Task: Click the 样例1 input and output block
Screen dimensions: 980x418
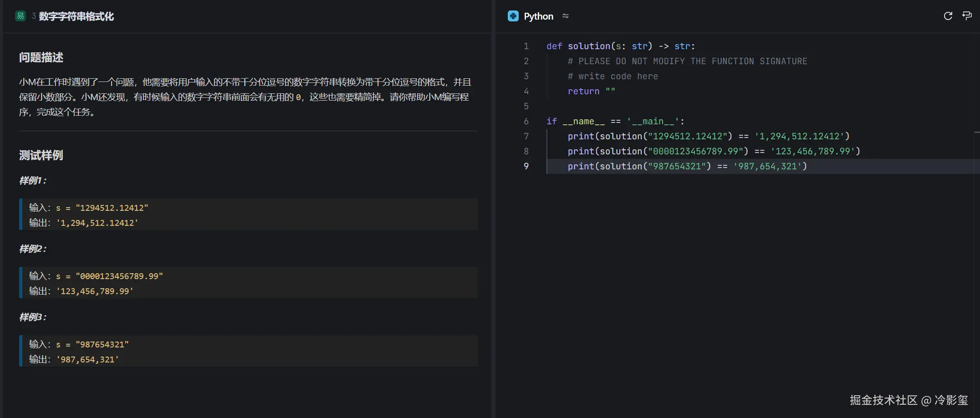Action: pyautogui.click(x=248, y=214)
